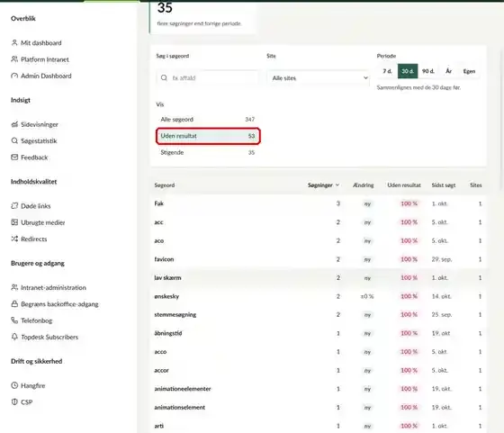Screen dimensions: 504x433
Task: Sort by Uden resultat column header
Action: pos(404,185)
